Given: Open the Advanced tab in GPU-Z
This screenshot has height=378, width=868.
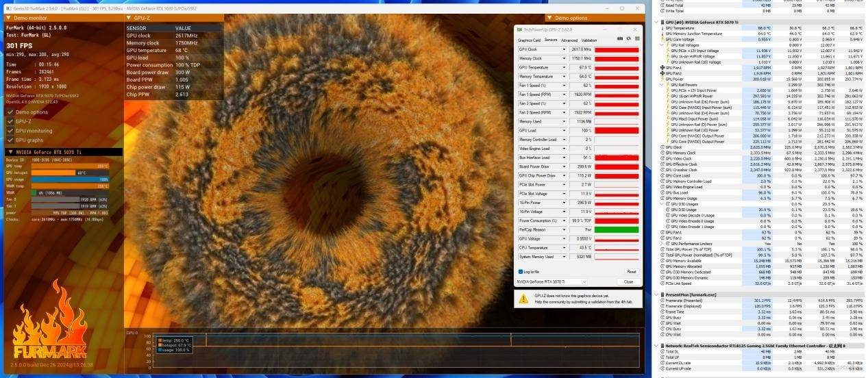Looking at the screenshot, I should pos(569,40).
